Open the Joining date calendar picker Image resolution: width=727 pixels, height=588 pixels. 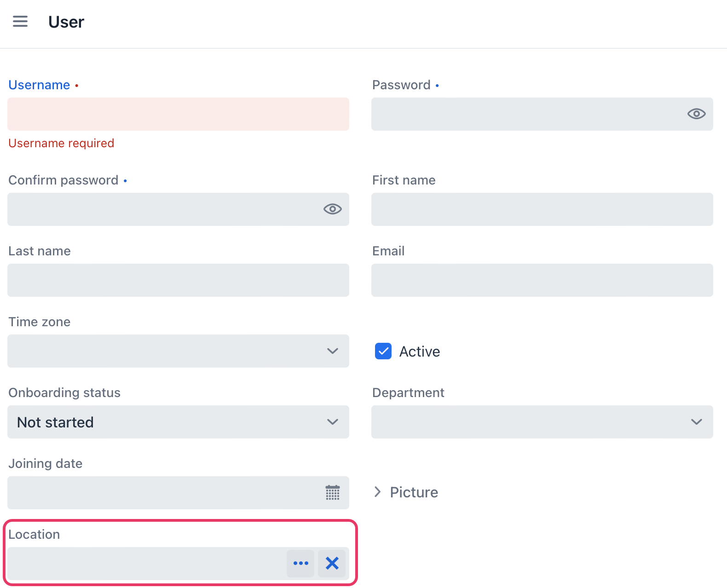coord(332,493)
